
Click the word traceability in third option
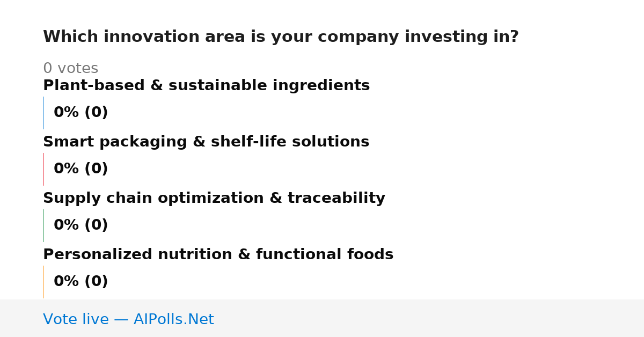(x=336, y=199)
